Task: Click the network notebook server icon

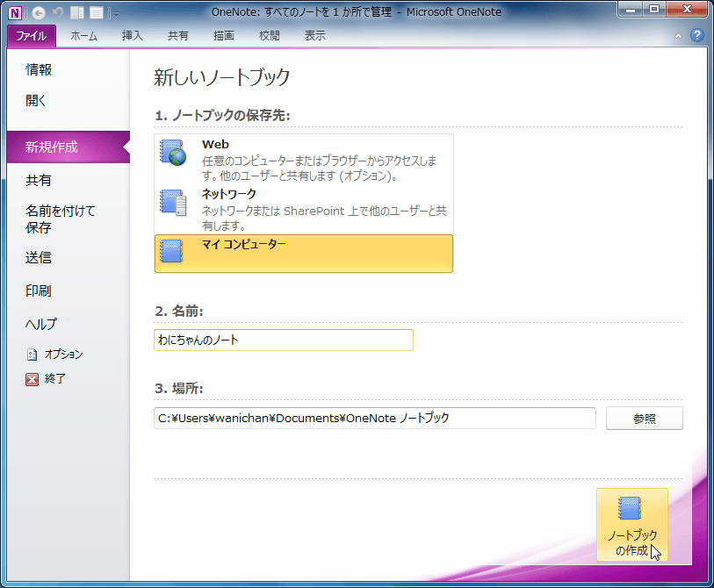Action: (173, 203)
